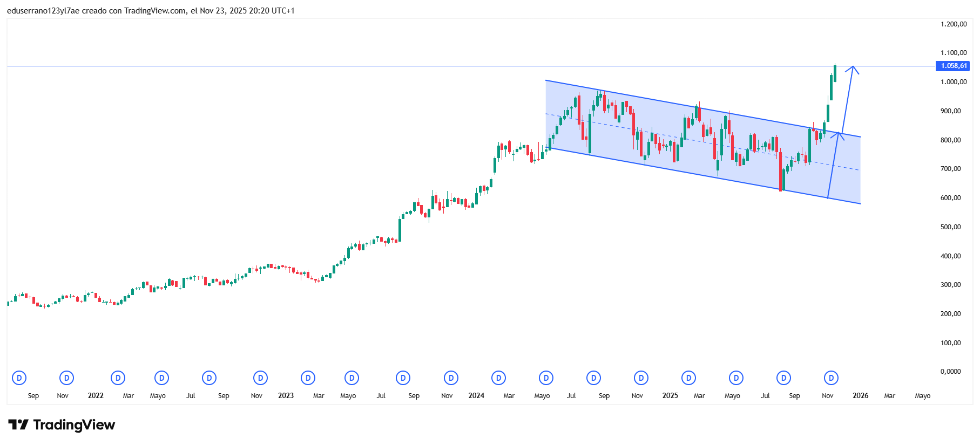Open the dividend marker above Nov 2023

point(451,378)
